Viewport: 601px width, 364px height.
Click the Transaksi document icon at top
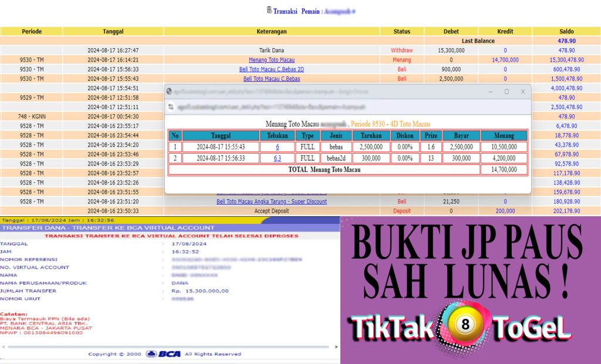click(x=269, y=10)
